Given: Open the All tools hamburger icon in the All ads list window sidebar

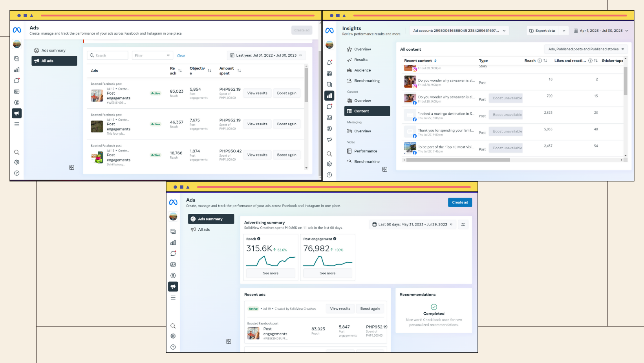Looking at the screenshot, I should coord(16,124).
